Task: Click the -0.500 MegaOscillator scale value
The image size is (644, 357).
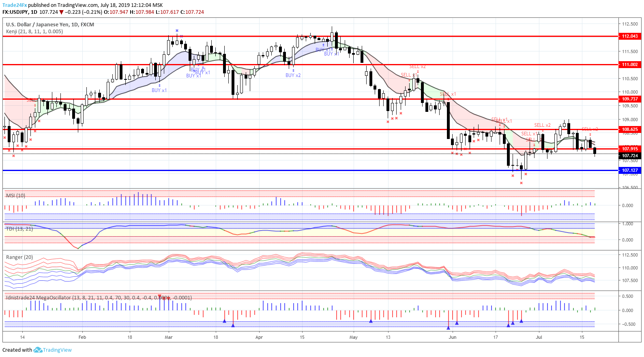Action: pos(629,324)
